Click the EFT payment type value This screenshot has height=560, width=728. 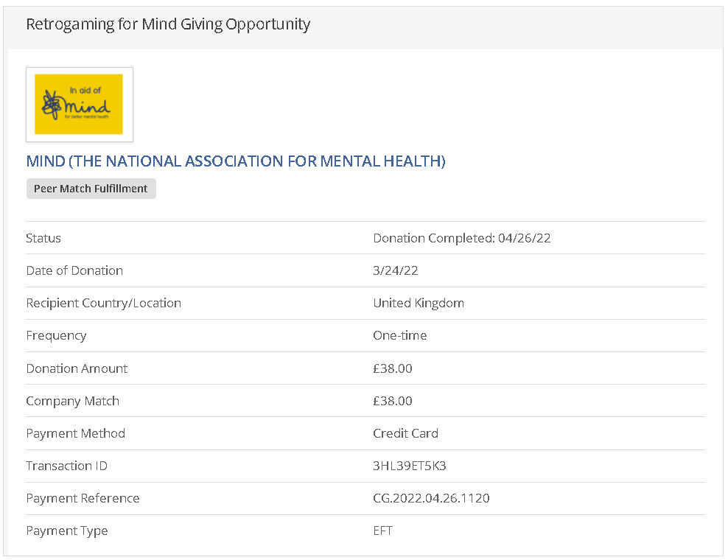coord(382,531)
